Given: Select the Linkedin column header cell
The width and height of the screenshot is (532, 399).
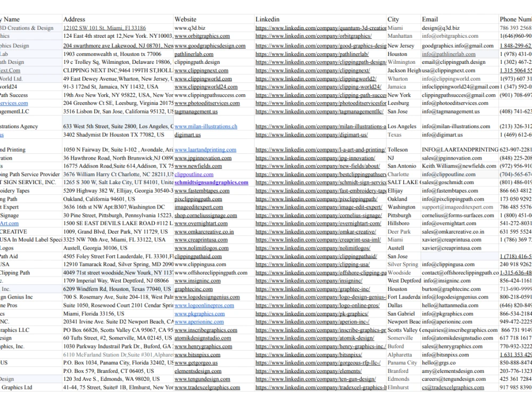Looking at the screenshot, I should click(x=321, y=19).
